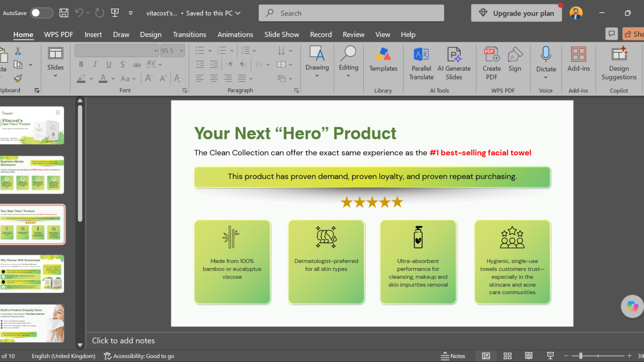Switch to Reading View in status bar
644x362 pixels.
529,356
